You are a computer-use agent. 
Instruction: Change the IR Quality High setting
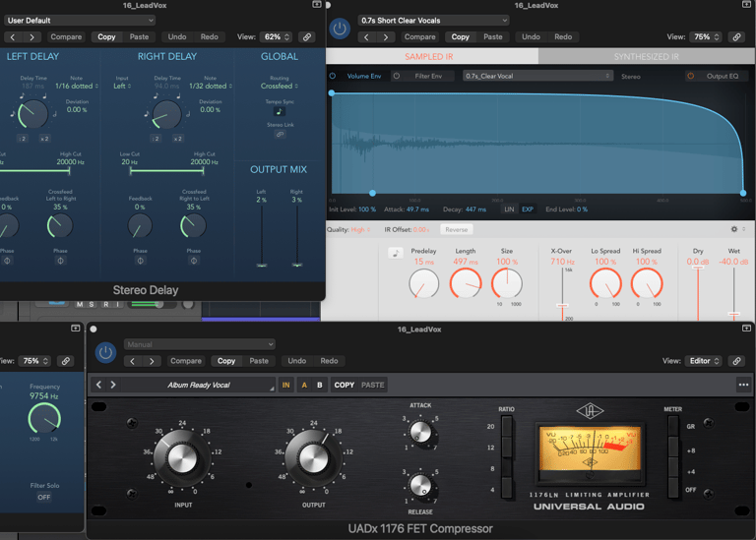(x=360, y=230)
